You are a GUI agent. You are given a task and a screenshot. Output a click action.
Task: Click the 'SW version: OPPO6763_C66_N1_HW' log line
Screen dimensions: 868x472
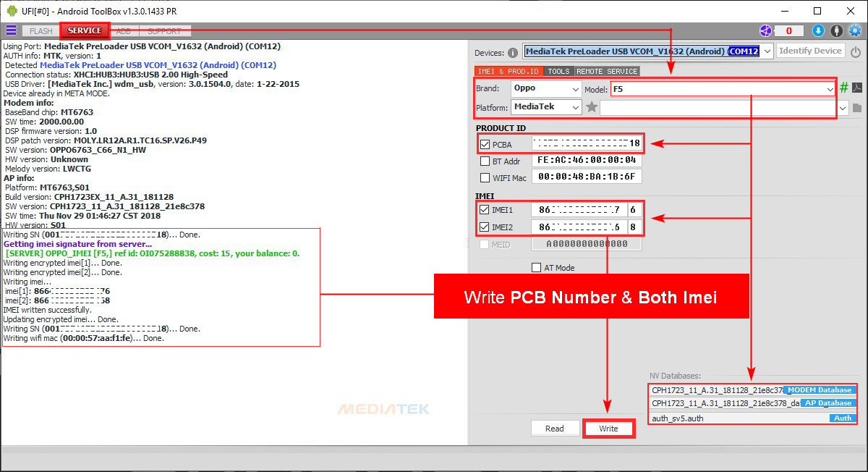75,150
